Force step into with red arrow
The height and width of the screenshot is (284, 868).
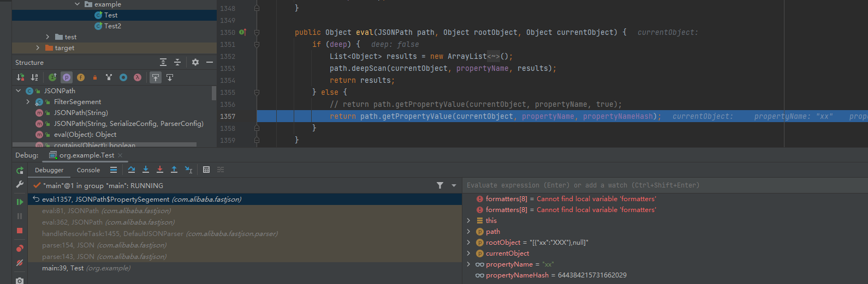tap(160, 170)
